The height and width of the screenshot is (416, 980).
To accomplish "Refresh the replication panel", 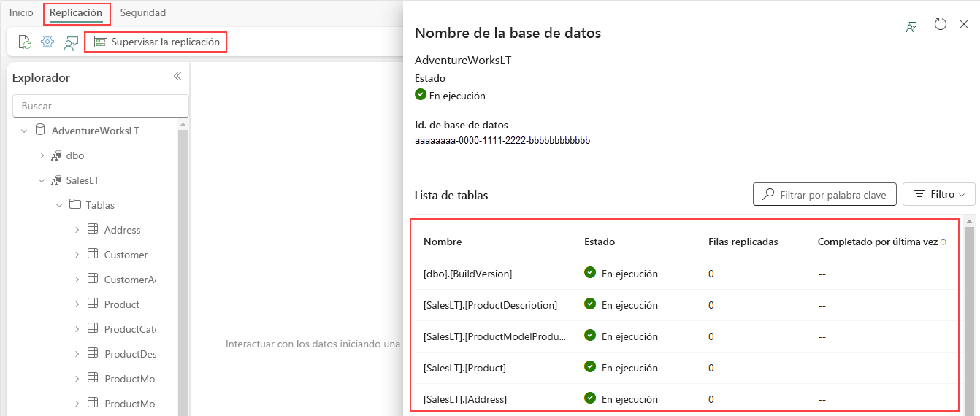I will tap(941, 25).
